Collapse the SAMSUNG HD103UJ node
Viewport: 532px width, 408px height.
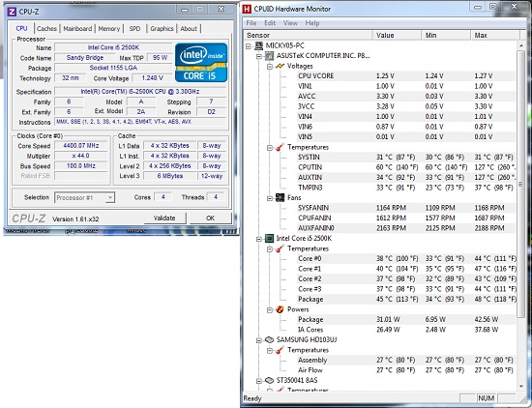[x=259, y=340]
